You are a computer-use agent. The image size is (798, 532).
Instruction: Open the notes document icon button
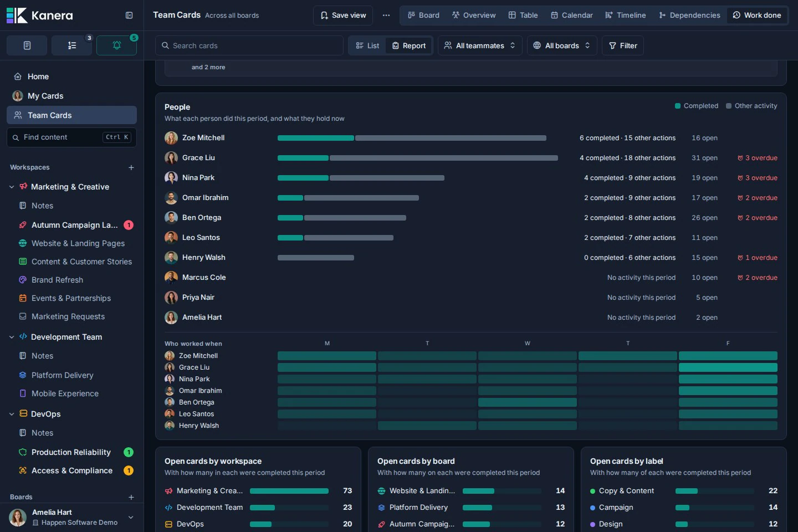[27, 45]
